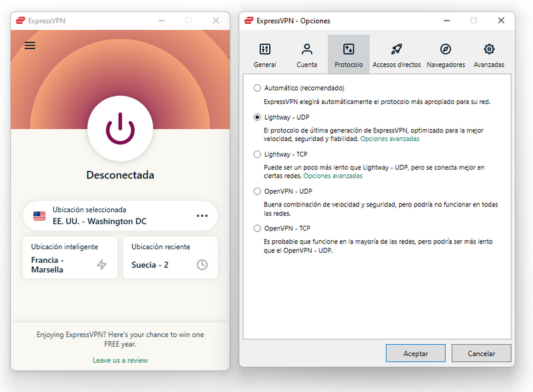The image size is (533, 392).
Task: Click the Cuenta person icon
Action: click(x=306, y=49)
